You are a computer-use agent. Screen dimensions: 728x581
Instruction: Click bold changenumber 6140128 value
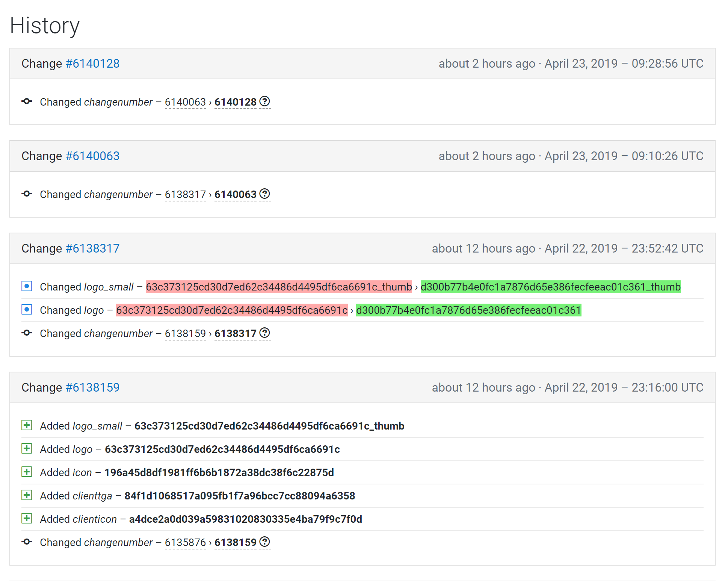coord(235,102)
